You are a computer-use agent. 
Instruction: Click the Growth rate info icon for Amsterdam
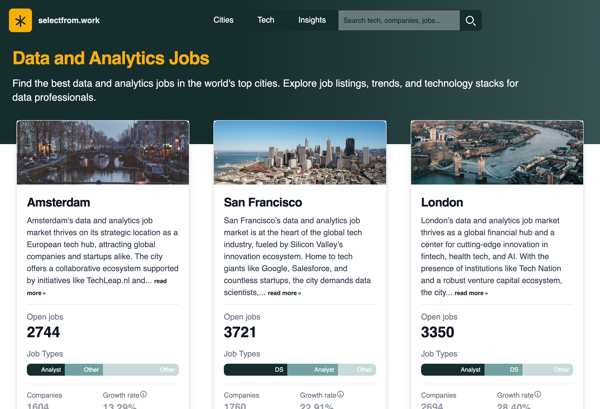143,395
